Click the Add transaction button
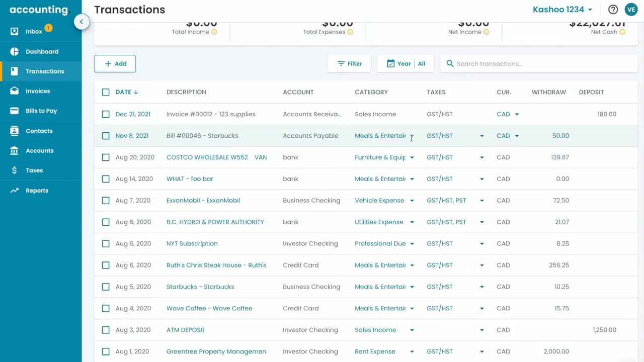This screenshot has width=644, height=362. pos(115,64)
